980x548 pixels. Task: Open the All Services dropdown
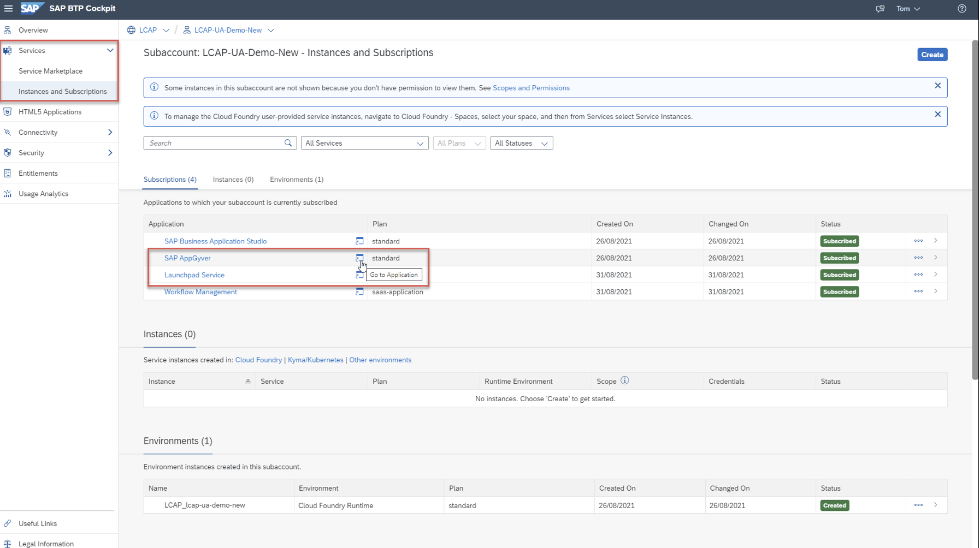[364, 143]
